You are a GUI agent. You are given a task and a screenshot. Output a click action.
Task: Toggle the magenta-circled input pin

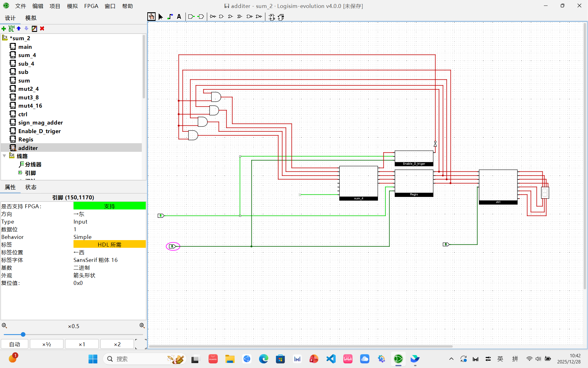coord(172,246)
